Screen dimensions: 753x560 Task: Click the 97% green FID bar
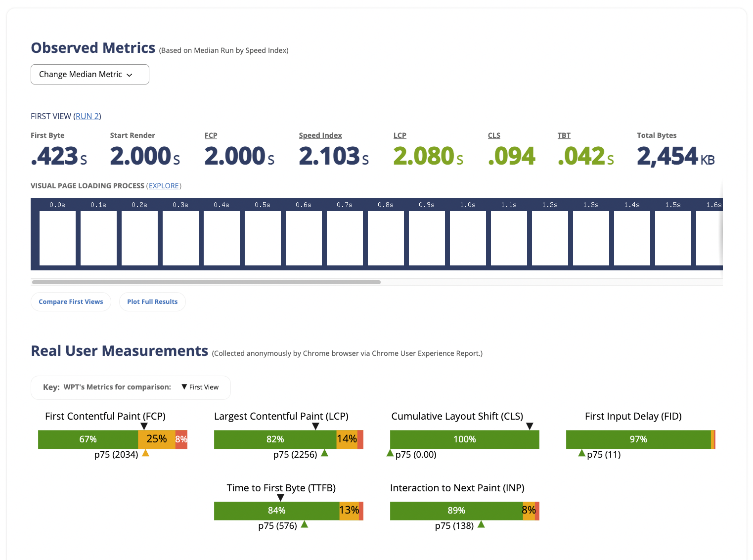(638, 439)
